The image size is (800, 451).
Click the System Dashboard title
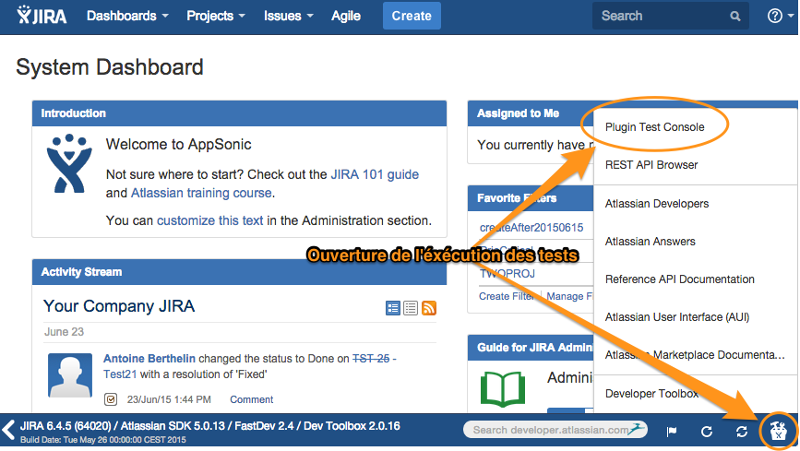click(x=110, y=67)
